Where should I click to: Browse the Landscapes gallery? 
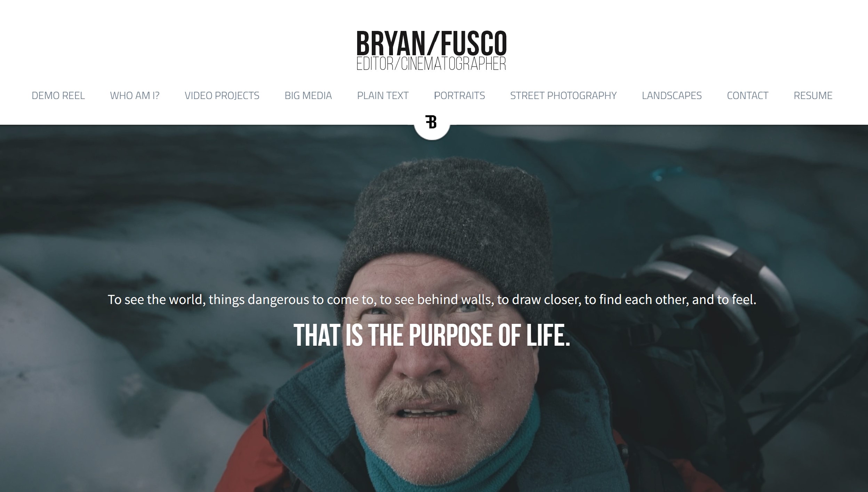pyautogui.click(x=672, y=96)
